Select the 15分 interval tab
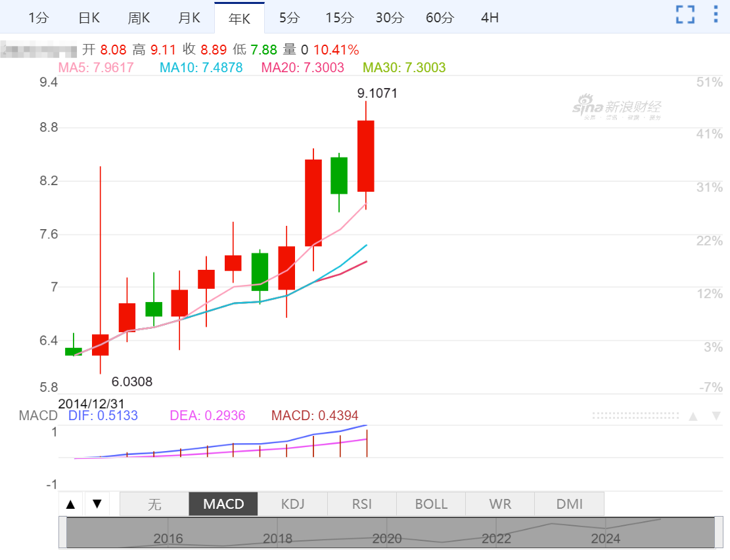The height and width of the screenshot is (560, 730). [340, 18]
